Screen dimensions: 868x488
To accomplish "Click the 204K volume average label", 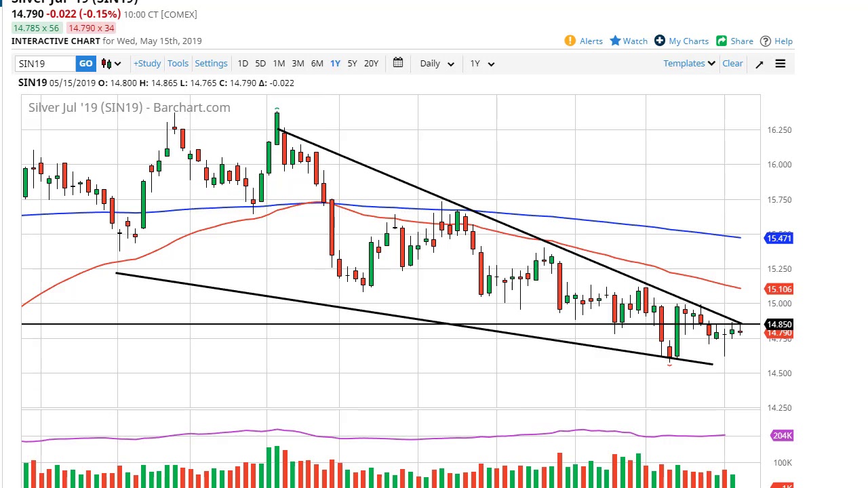I will point(782,435).
